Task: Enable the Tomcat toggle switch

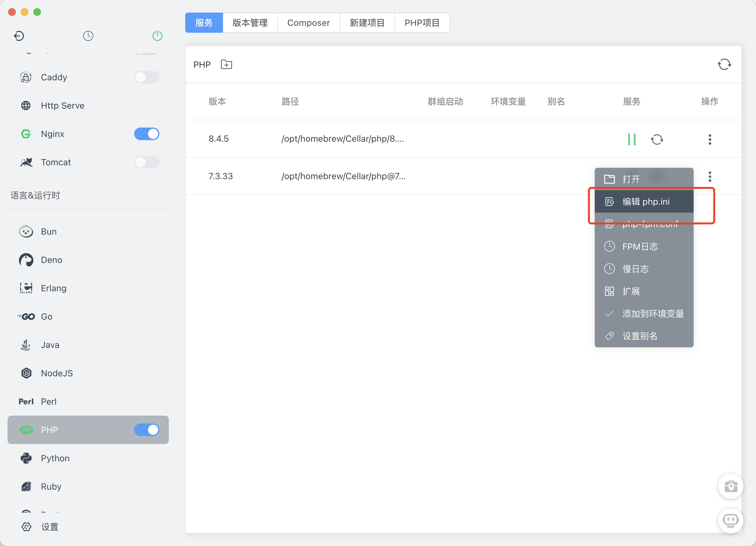Action: tap(147, 162)
